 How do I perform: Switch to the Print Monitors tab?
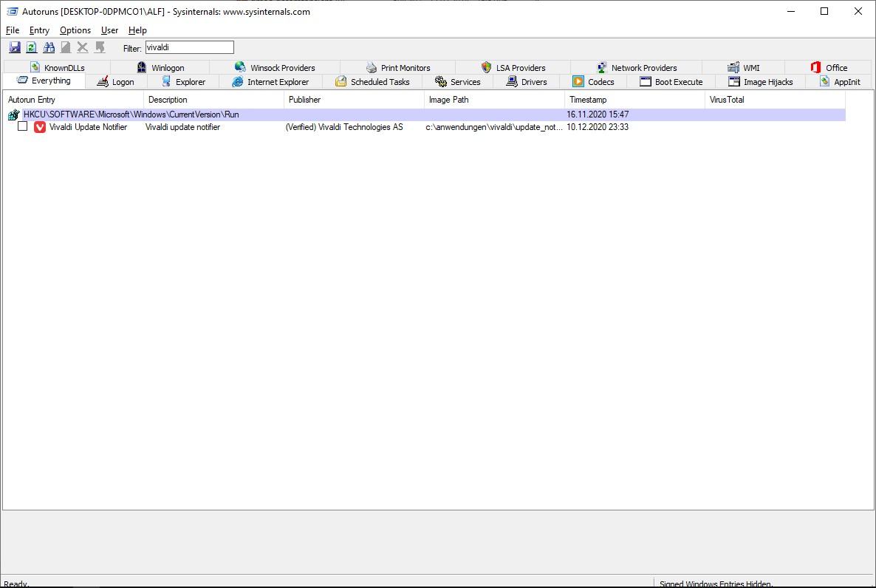click(x=398, y=68)
